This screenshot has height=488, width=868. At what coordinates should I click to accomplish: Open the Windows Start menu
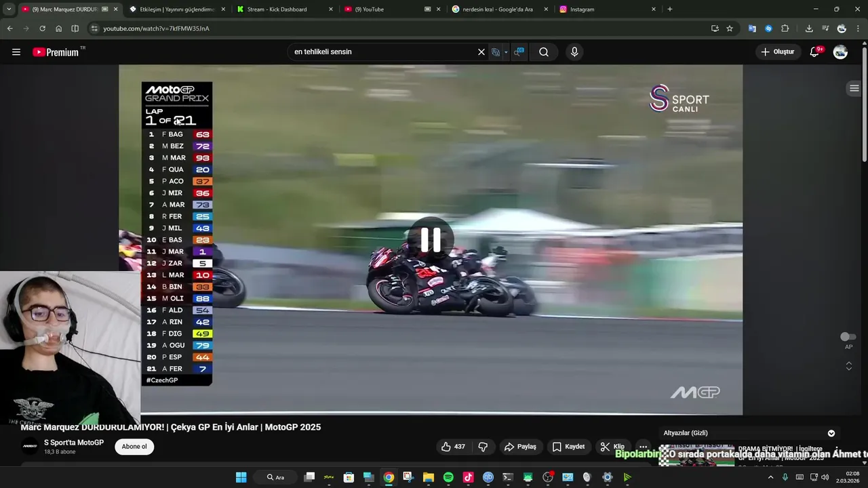pos(241,477)
